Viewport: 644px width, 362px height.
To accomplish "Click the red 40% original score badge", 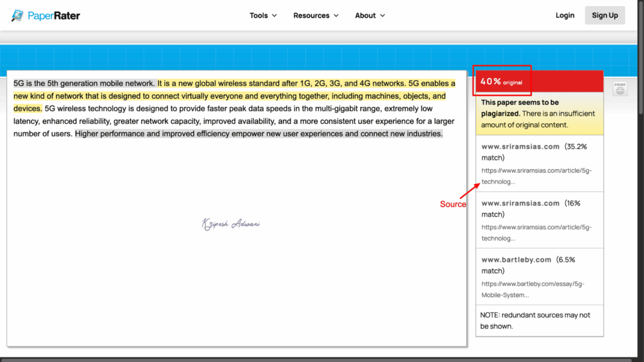I will pos(501,80).
